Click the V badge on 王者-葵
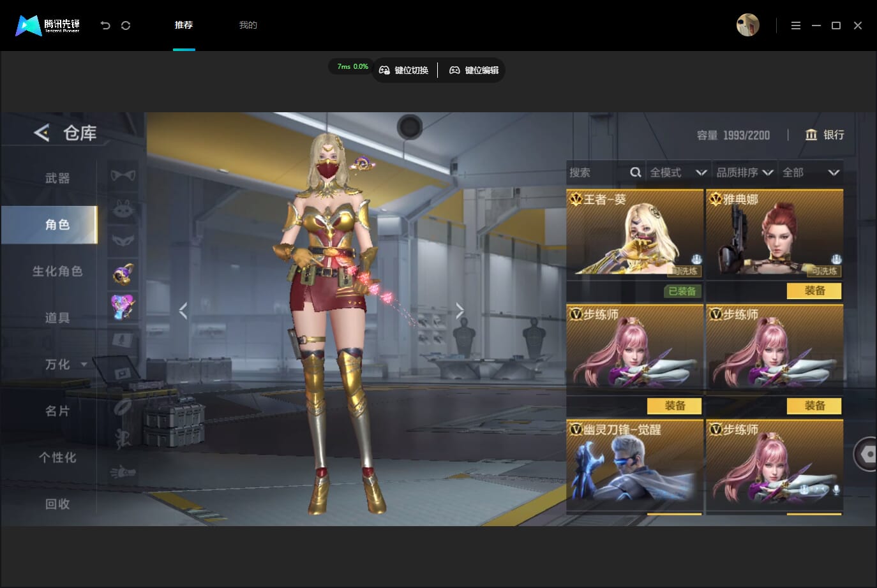Image resolution: width=877 pixels, height=588 pixels. click(576, 200)
